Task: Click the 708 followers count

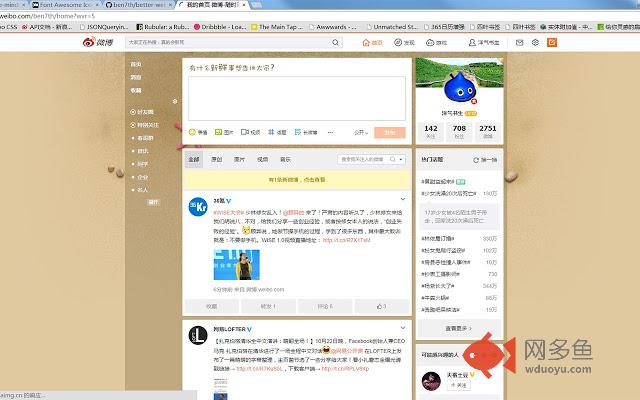Action: pos(459,131)
